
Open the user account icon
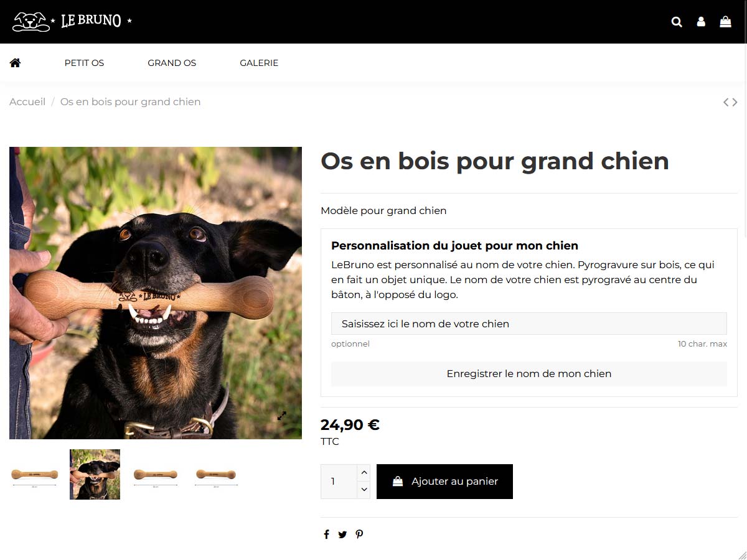tap(701, 22)
